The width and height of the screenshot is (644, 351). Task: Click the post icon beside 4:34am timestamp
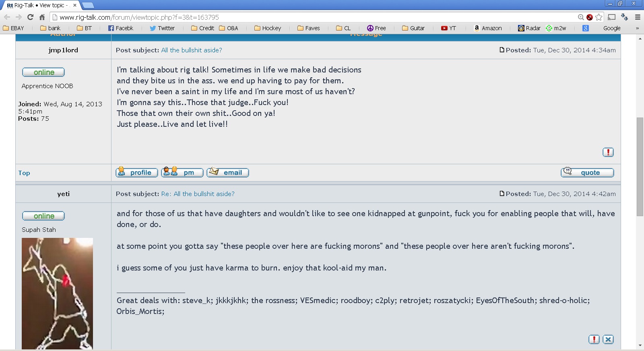click(502, 50)
